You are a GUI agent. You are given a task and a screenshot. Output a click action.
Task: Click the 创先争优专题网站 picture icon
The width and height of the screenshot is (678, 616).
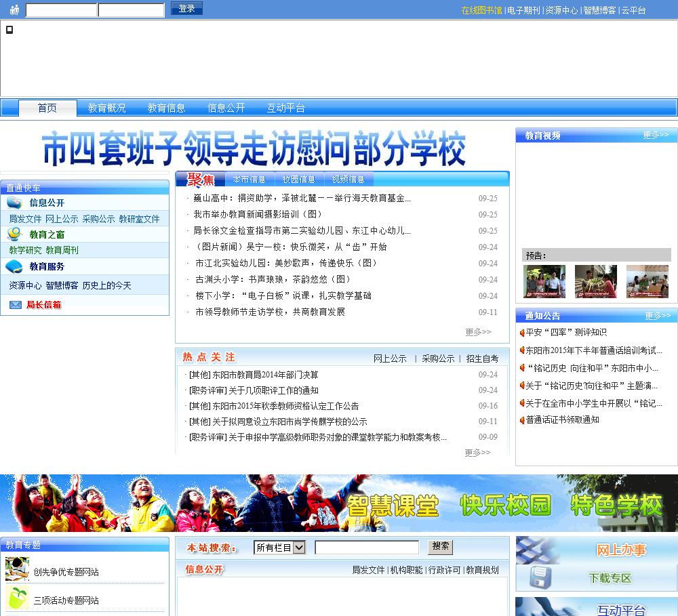point(18,569)
